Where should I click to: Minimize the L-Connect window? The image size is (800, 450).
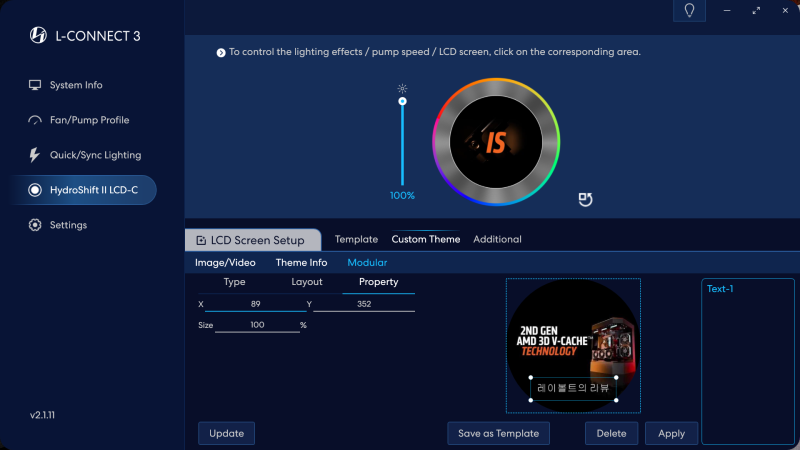[727, 10]
